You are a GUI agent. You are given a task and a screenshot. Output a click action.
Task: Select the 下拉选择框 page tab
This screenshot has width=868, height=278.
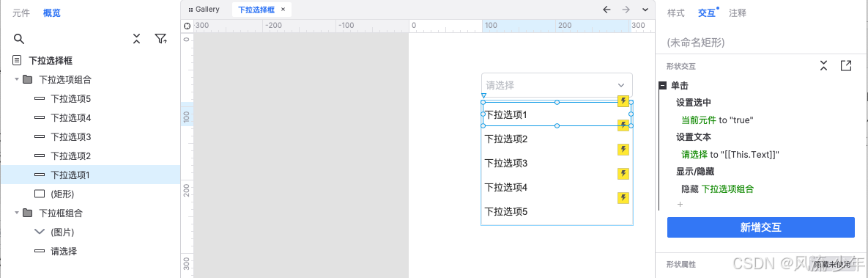pos(256,10)
